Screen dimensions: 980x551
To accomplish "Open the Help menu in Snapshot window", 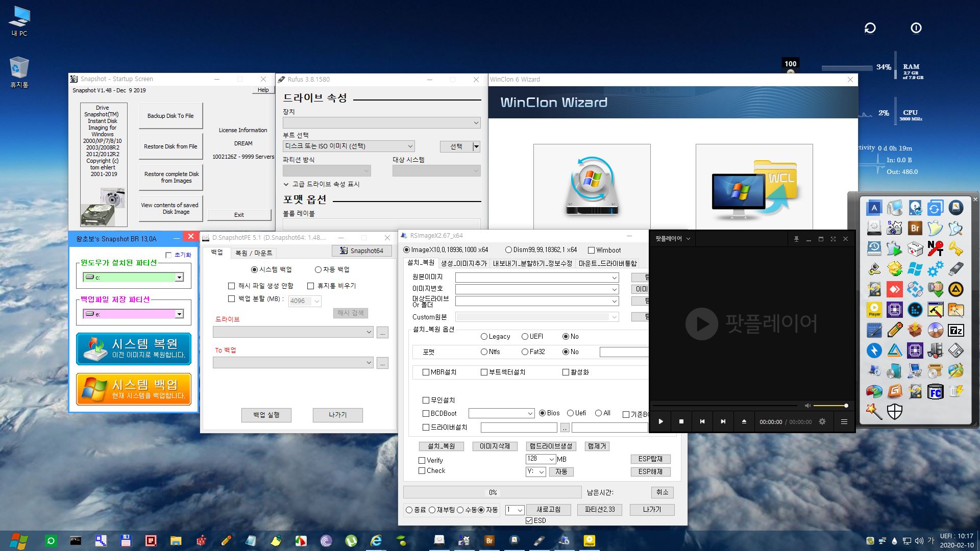I will pos(263,90).
